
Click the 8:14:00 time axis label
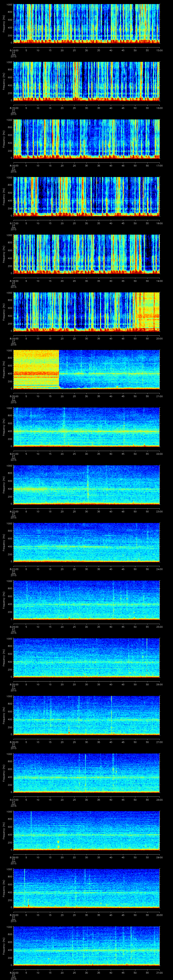coord(14,50)
